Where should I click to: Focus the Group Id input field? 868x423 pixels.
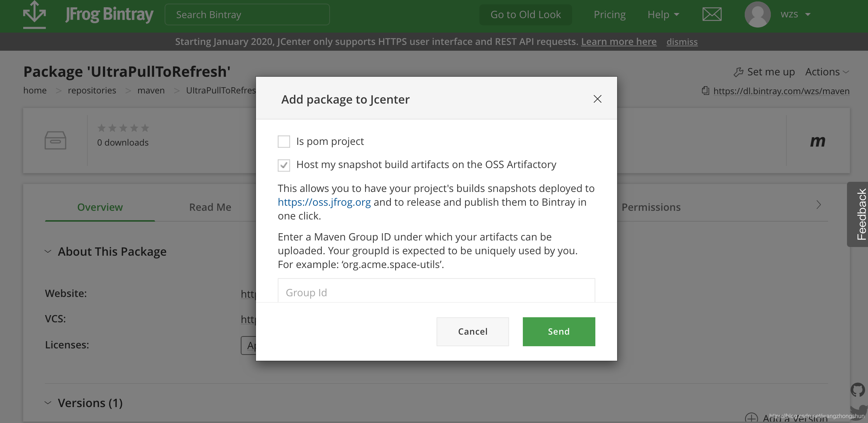436,290
